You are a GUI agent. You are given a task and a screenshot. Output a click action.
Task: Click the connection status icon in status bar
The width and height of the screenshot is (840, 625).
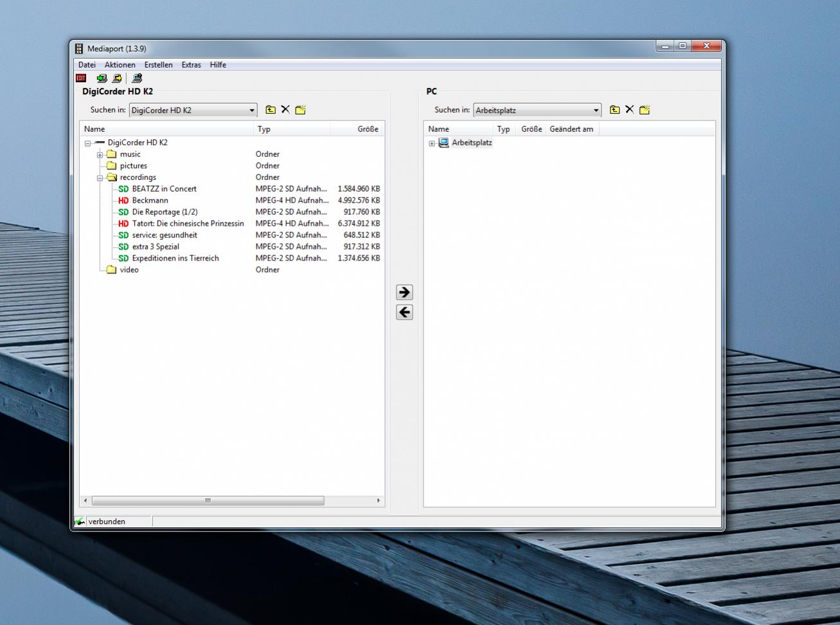tap(80, 521)
